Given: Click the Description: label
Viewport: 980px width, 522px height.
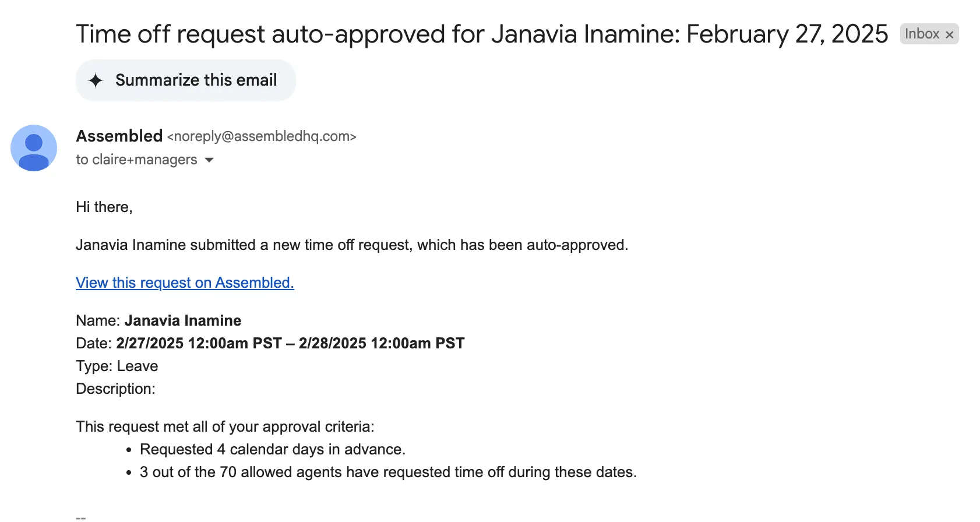Looking at the screenshot, I should [x=115, y=389].
